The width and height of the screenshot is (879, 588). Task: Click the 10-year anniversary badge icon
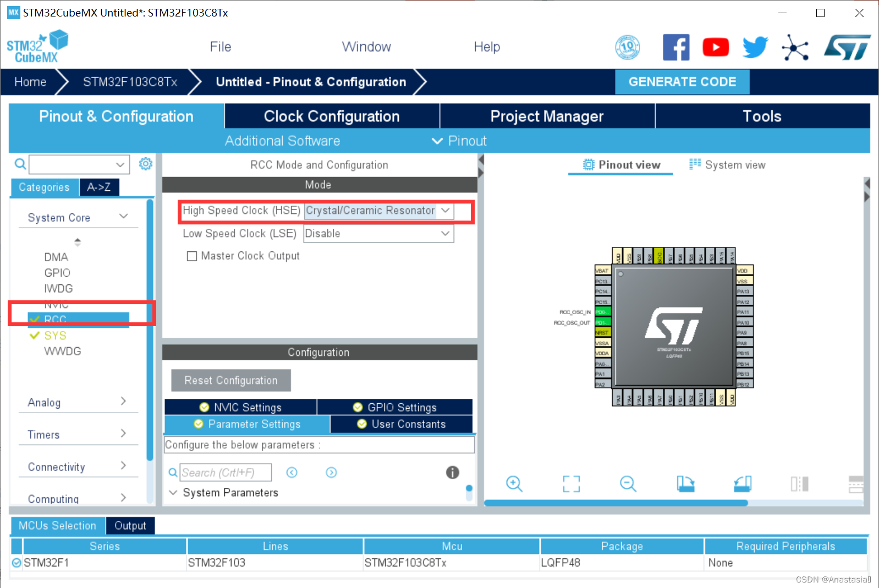pos(628,47)
